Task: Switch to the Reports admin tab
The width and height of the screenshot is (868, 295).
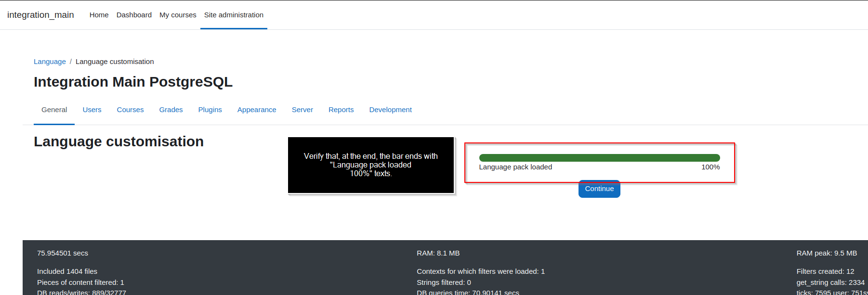Action: 341,110
